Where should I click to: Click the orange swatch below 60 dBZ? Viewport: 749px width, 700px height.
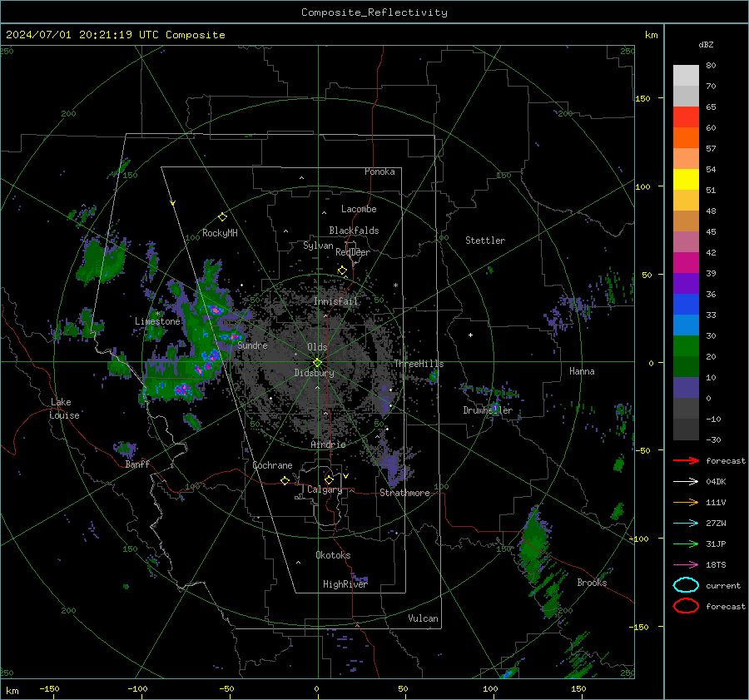[686, 138]
